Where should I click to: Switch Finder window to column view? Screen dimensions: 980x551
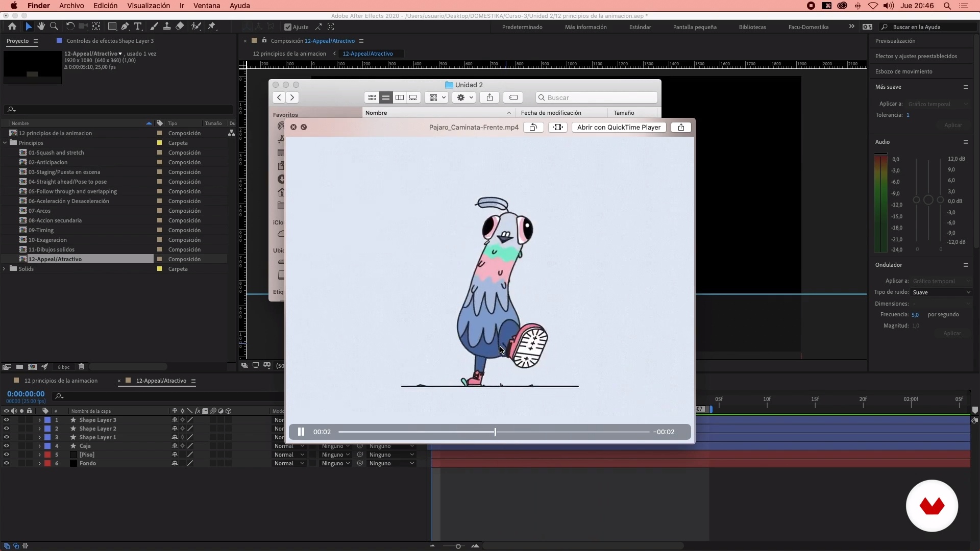(400, 97)
